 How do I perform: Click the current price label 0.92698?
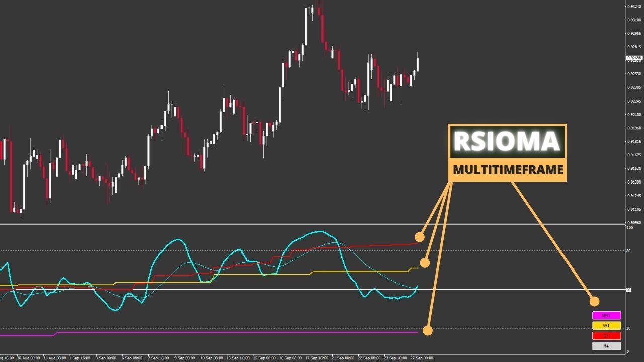(x=634, y=58)
